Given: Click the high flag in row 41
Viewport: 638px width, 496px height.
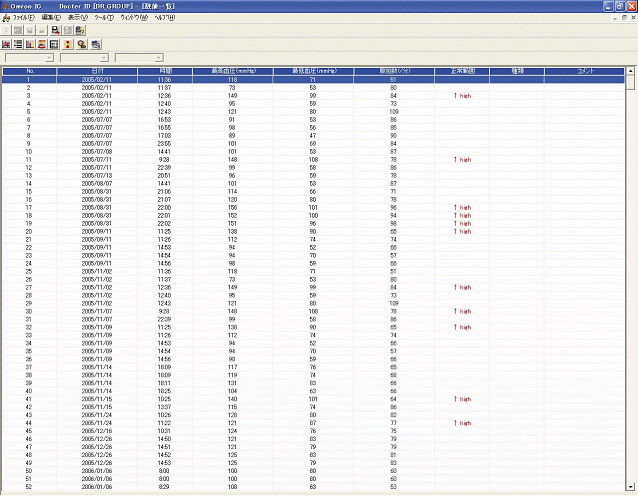Looking at the screenshot, I should tap(462, 399).
